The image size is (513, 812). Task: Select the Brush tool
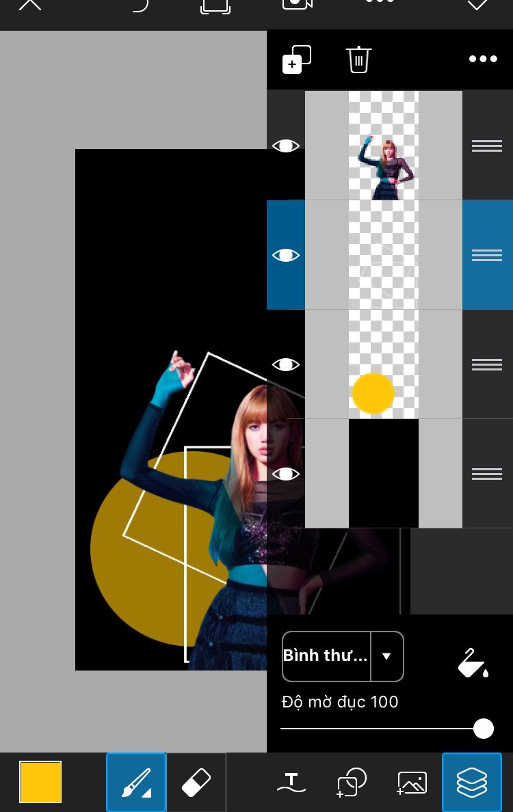coord(136,782)
